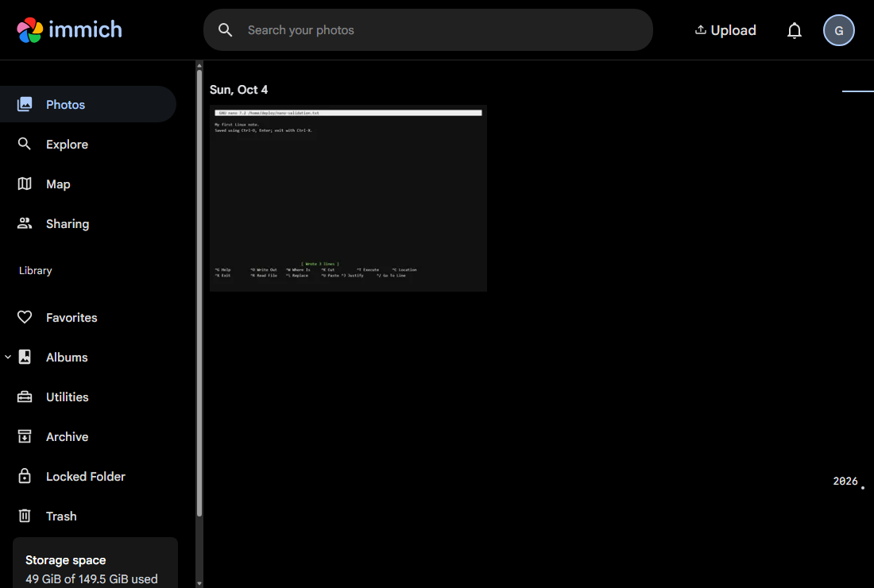
Task: Click the Sharing people icon
Action: point(25,223)
